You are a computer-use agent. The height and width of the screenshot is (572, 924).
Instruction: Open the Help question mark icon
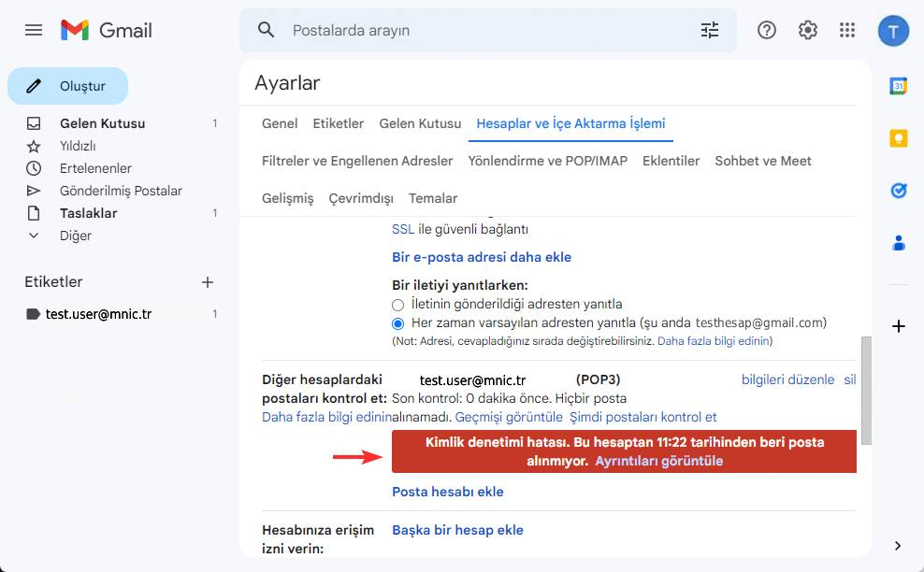pyautogui.click(x=767, y=30)
